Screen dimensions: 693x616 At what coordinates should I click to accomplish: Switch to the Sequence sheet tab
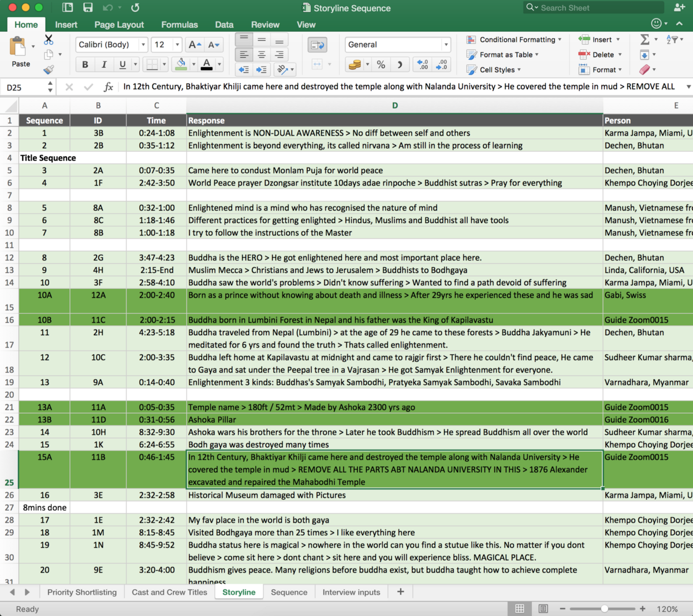(289, 592)
